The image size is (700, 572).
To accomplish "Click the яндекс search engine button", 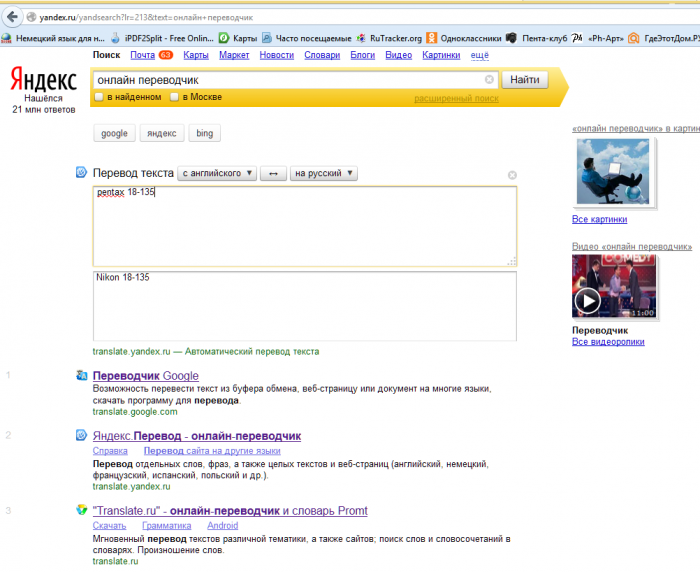I will (162, 133).
